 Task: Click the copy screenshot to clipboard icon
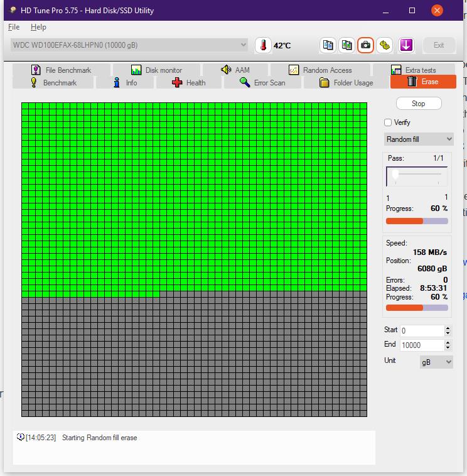346,45
